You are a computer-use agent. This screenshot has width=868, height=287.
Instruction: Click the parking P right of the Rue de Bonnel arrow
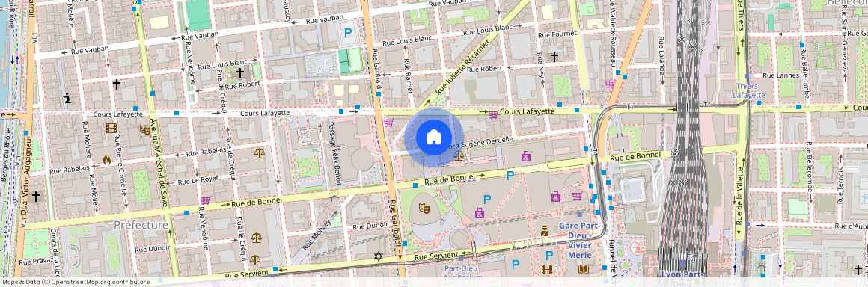[510, 176]
